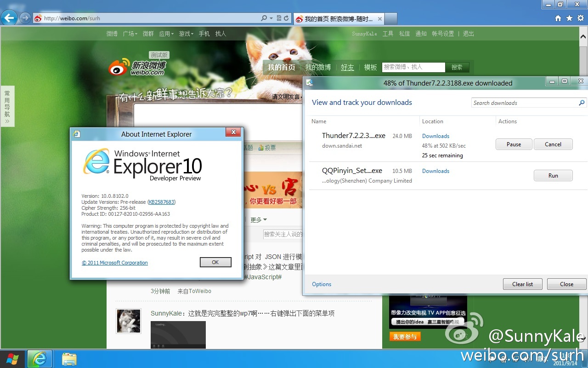
Task: Click the weibo favicon in the address bar
Action: click(38, 18)
